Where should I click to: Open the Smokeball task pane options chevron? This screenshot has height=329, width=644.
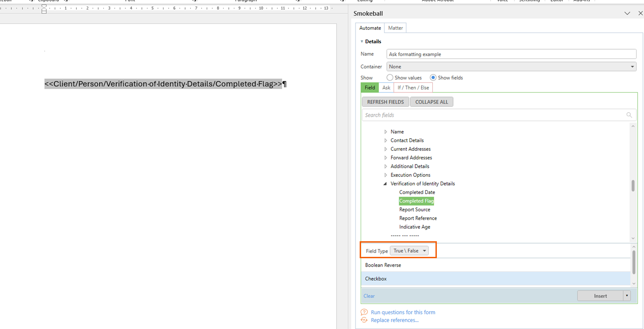click(x=627, y=13)
